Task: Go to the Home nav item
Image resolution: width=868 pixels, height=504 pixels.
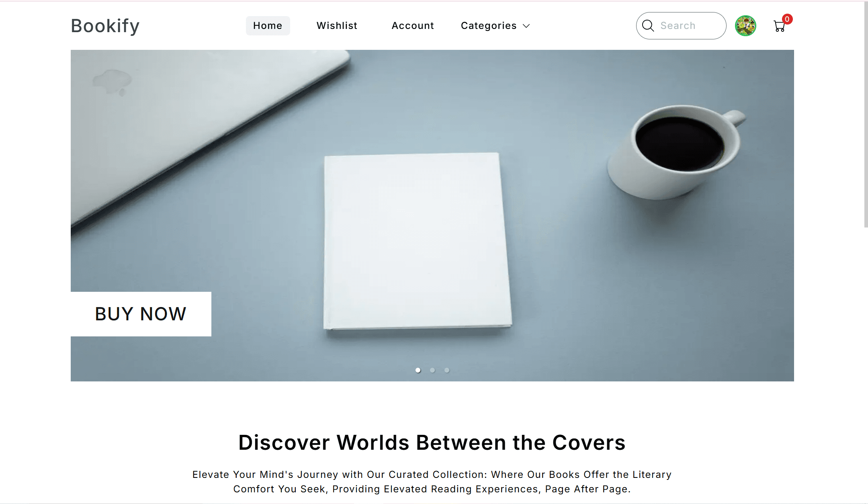Action: click(x=268, y=26)
